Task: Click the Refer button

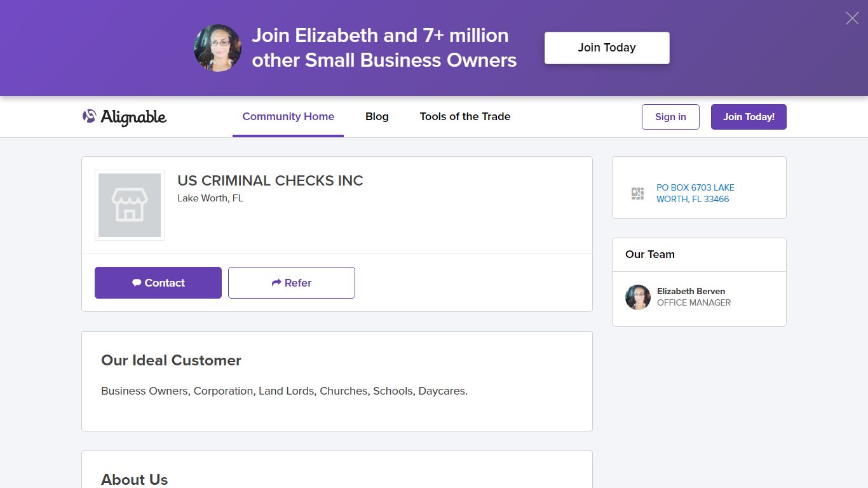Action: pos(292,283)
